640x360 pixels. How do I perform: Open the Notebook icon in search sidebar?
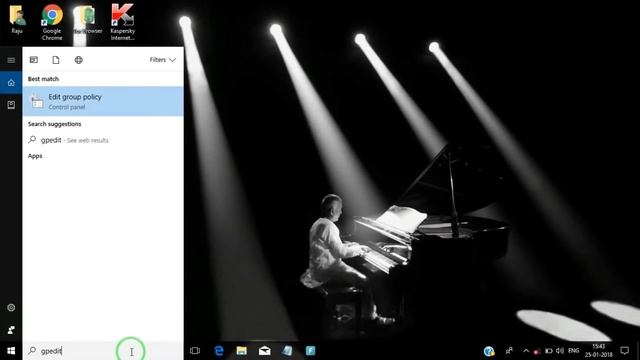point(11,105)
